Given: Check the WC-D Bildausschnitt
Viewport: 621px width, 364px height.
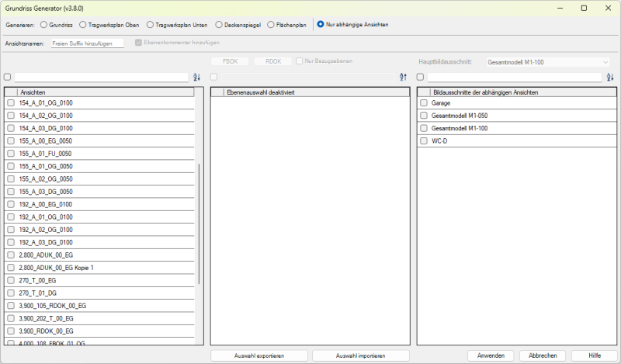Looking at the screenshot, I should pyautogui.click(x=424, y=141).
